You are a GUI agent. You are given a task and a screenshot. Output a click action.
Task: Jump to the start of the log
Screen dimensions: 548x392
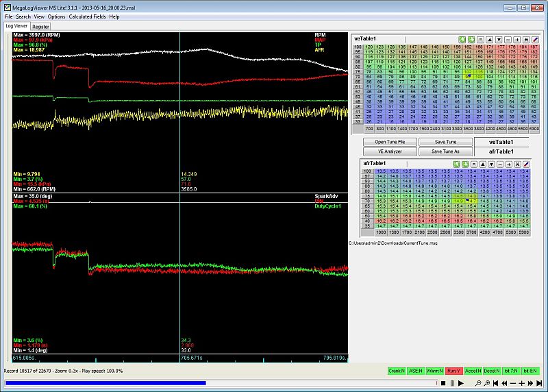[x=495, y=383]
